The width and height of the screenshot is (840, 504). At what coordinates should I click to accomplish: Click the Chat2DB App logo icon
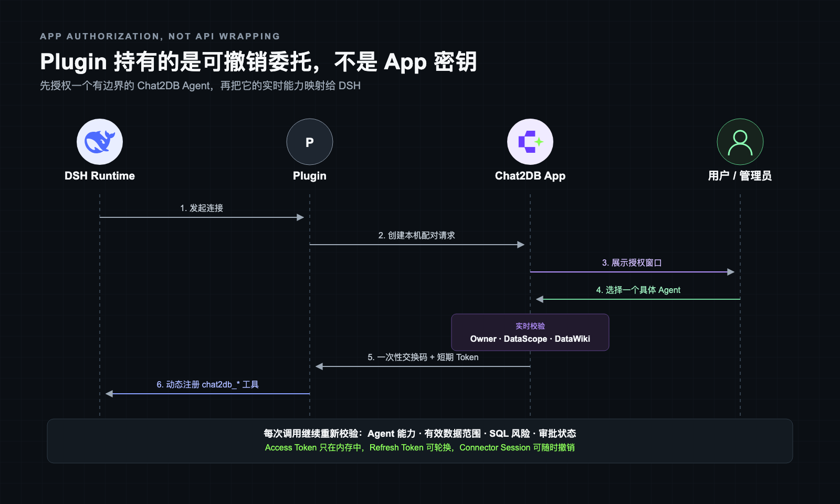point(530,142)
